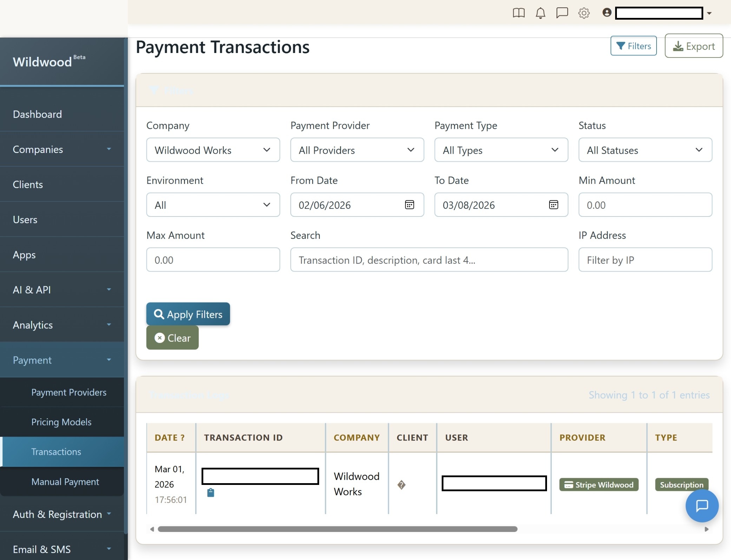Clear all active filters

coord(172,338)
